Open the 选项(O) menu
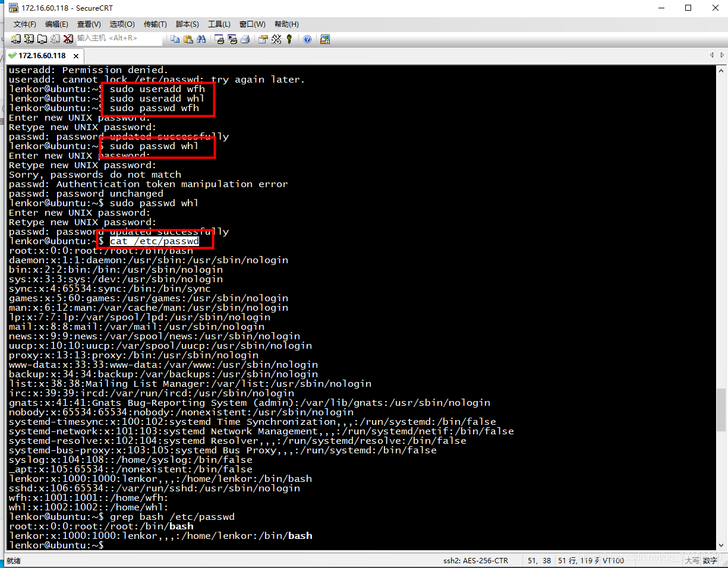The height and width of the screenshot is (568, 728). [x=122, y=24]
